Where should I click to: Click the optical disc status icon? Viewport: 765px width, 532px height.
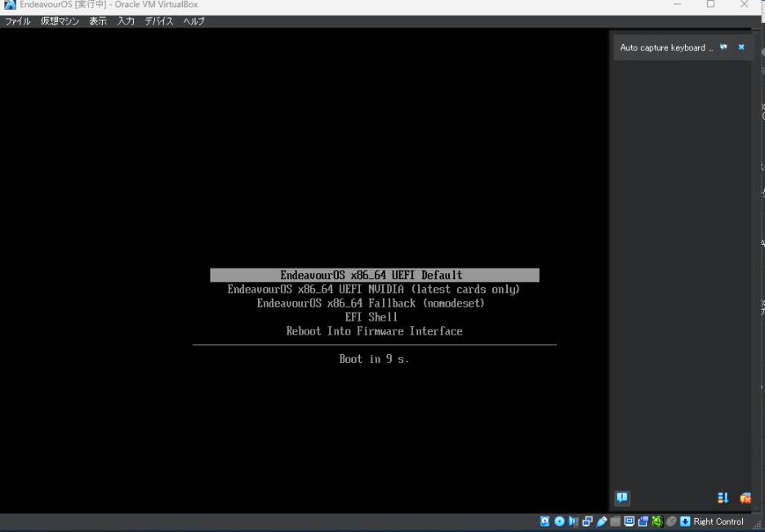(x=559, y=521)
